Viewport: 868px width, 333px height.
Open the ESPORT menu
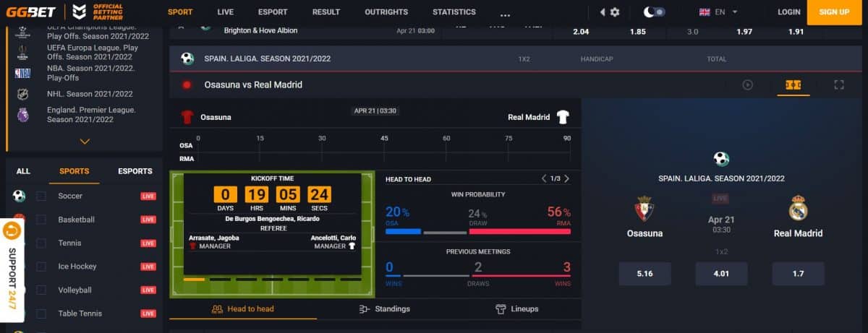[x=273, y=12]
